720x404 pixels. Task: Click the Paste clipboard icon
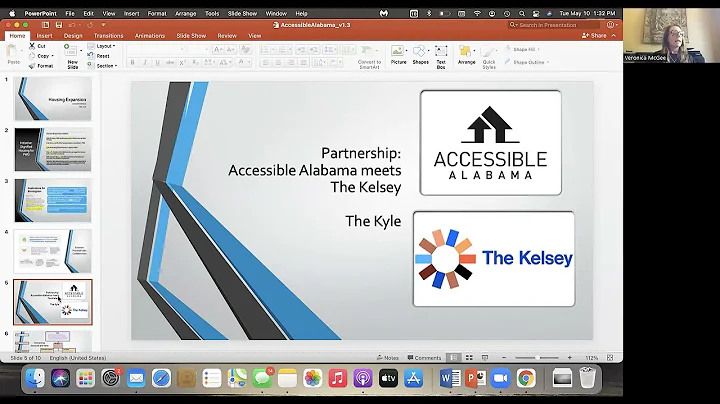point(13,51)
